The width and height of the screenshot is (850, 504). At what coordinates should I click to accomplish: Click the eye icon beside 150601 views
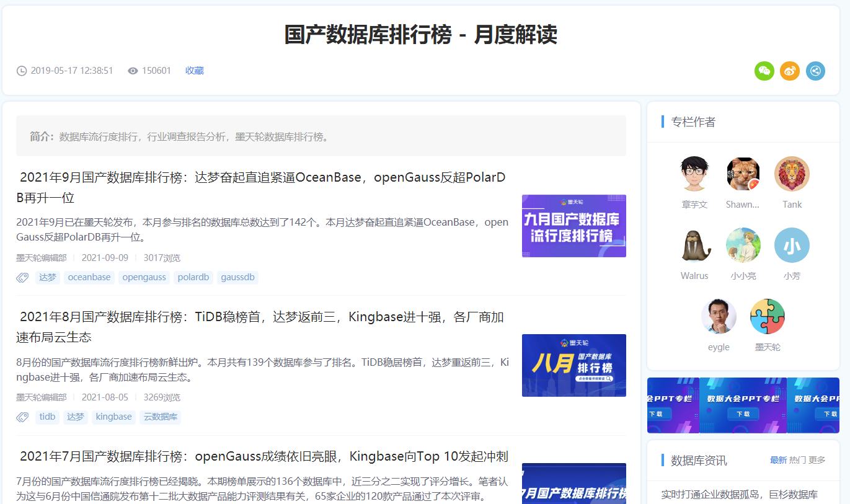[x=133, y=71]
